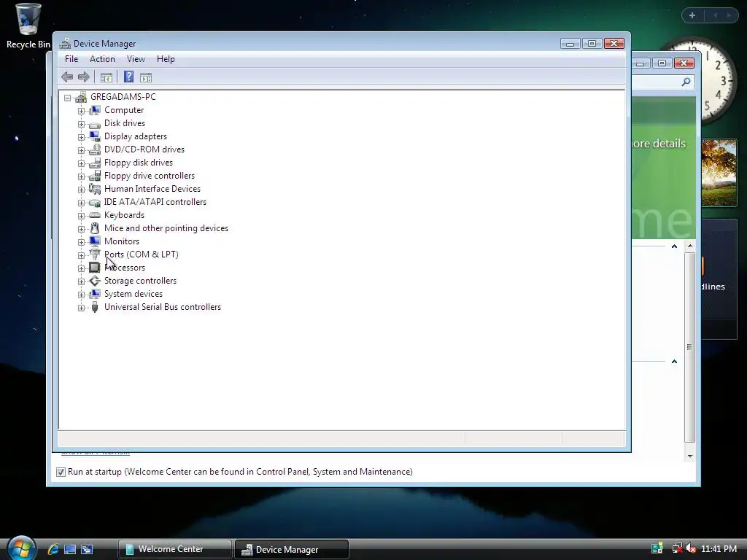This screenshot has height=560, width=747.
Task: Expand the DVD/CD-ROM drives node
Action: tap(81, 150)
